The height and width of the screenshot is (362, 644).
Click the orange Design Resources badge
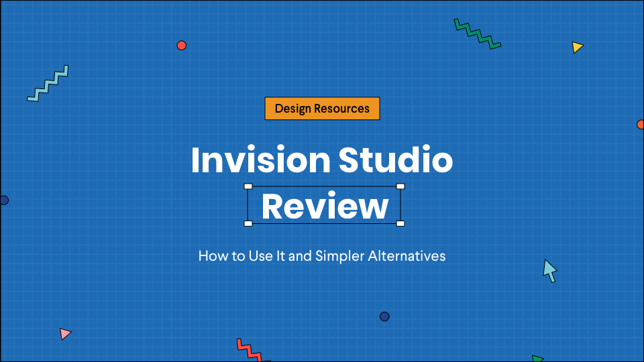pyautogui.click(x=322, y=109)
